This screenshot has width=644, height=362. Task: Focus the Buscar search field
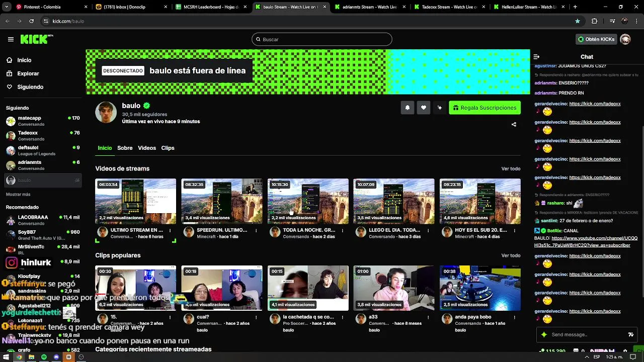coord(322,39)
